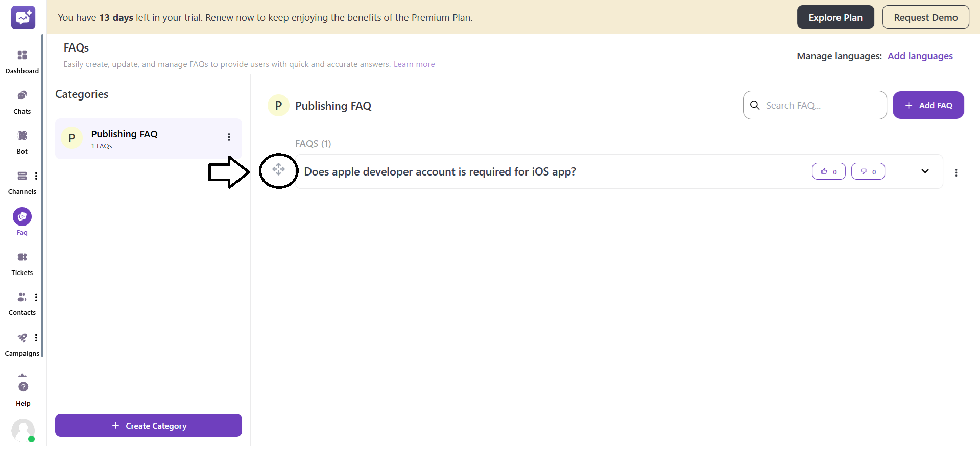980x449 pixels.
Task: Open the Contacts section
Action: pos(22,304)
